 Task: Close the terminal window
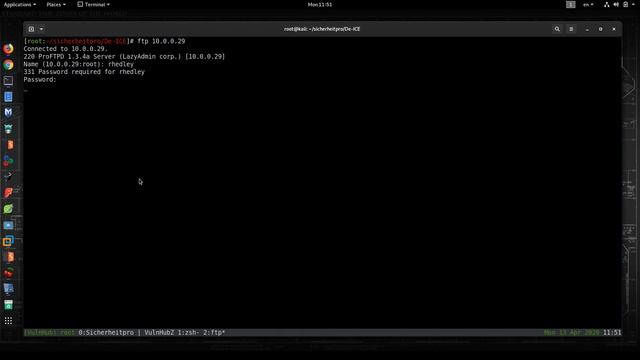coord(614,29)
